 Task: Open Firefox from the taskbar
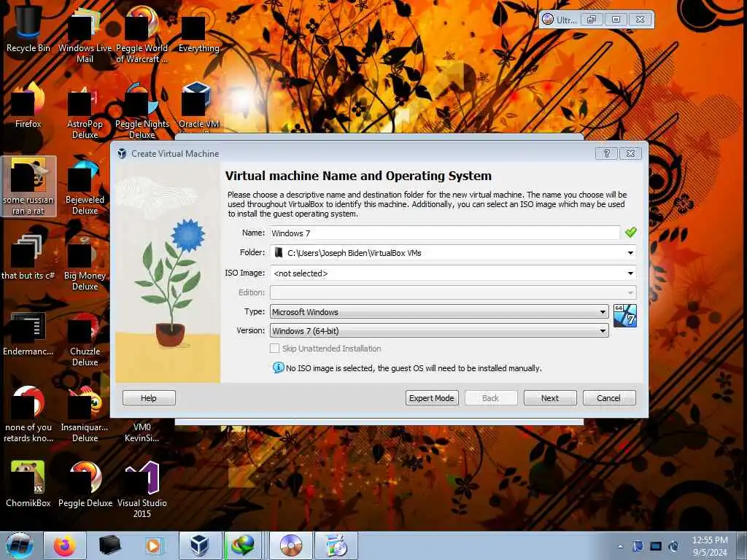[65, 545]
